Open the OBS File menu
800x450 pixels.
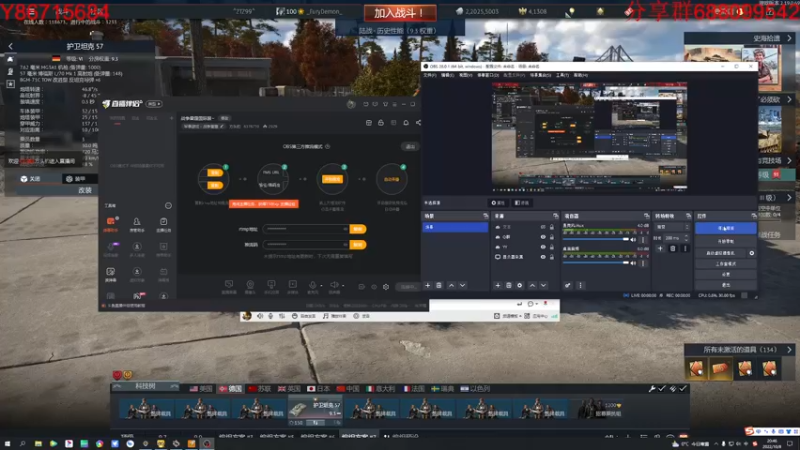click(430, 76)
